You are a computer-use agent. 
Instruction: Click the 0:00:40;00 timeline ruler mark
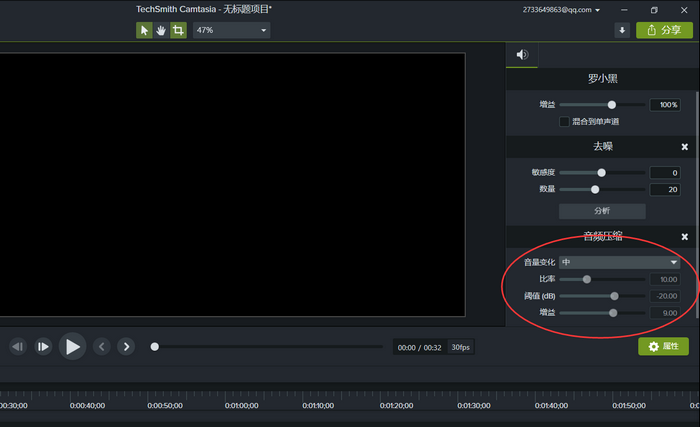tap(88, 406)
